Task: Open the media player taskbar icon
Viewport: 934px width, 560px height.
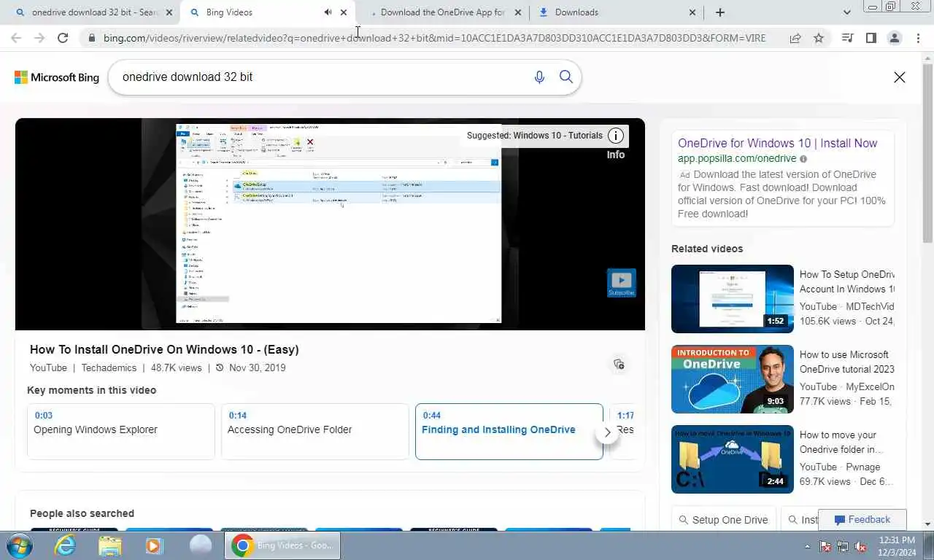Action: tap(154, 545)
